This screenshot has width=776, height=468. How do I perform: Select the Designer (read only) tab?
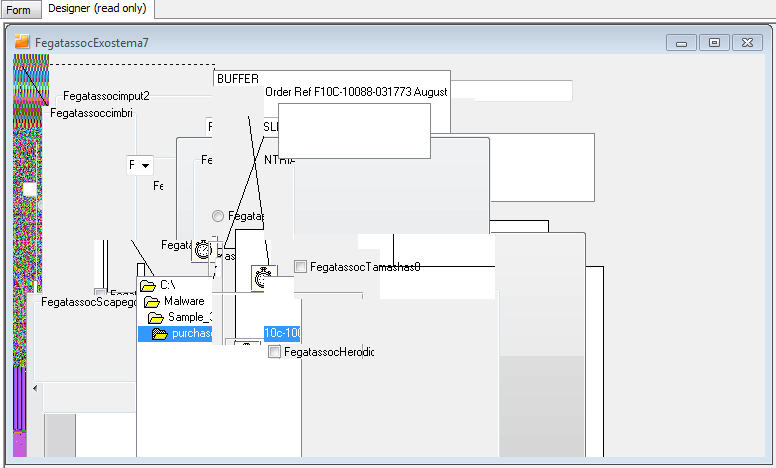97,8
